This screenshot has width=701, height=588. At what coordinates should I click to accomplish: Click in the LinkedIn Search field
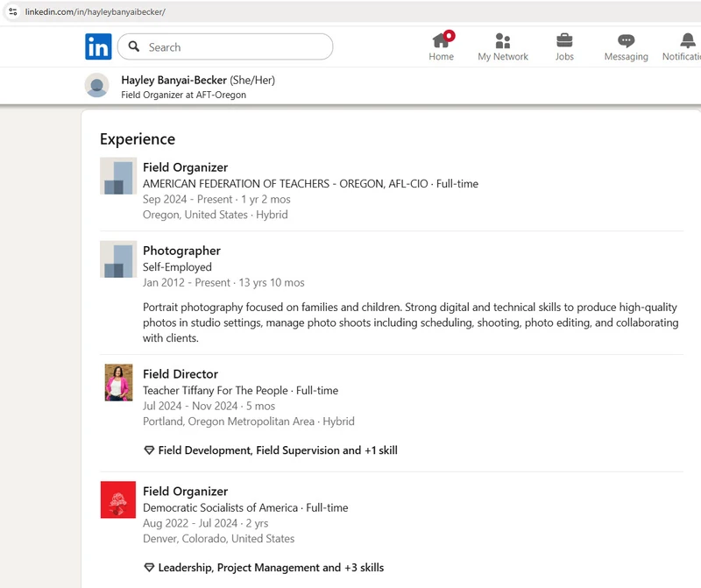point(237,46)
